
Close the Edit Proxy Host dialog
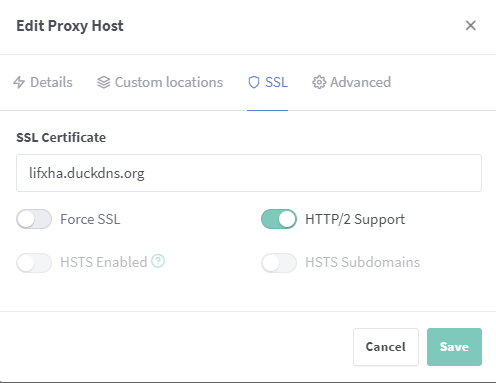470,25
